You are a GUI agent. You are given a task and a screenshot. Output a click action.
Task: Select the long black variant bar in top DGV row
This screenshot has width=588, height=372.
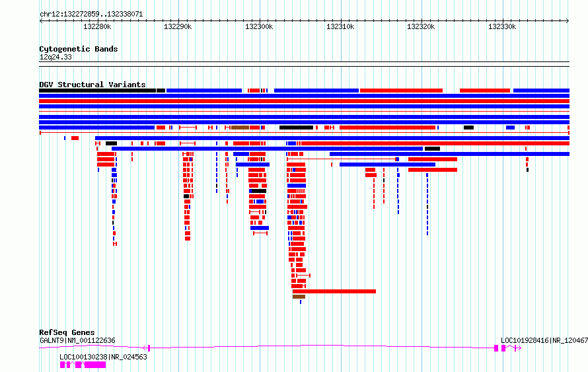98,91
